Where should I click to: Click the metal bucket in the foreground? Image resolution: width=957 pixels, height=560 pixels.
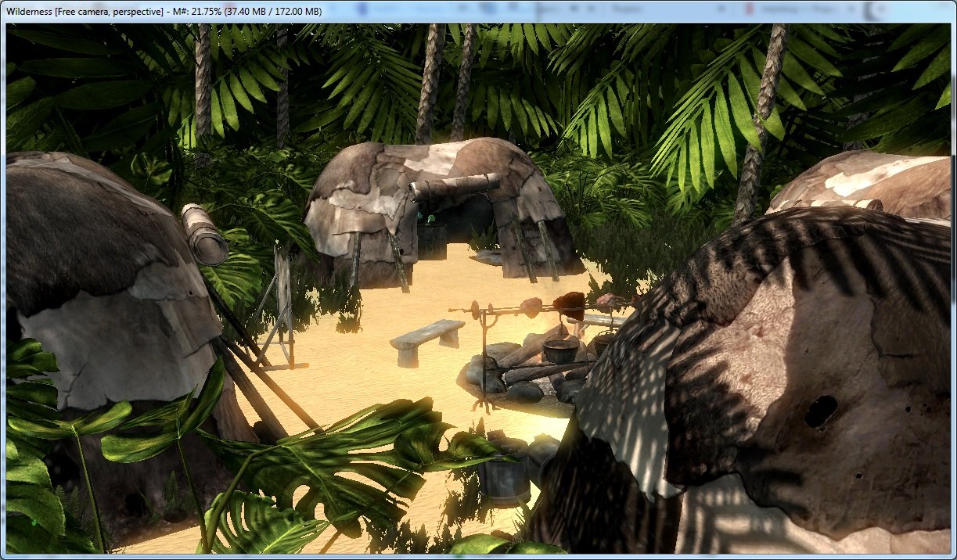(x=503, y=474)
